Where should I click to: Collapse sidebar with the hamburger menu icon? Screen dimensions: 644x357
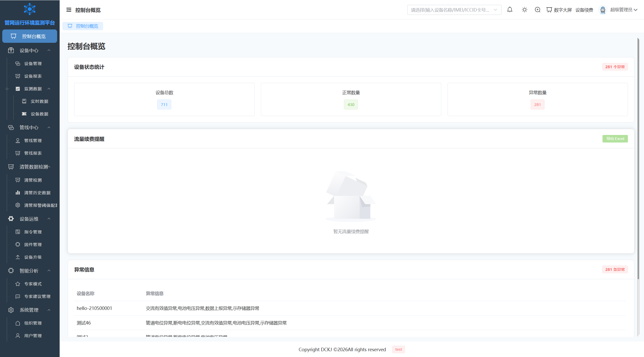click(69, 10)
